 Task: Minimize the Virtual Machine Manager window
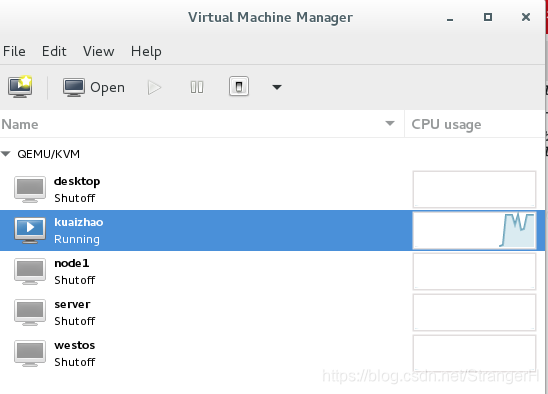point(450,19)
